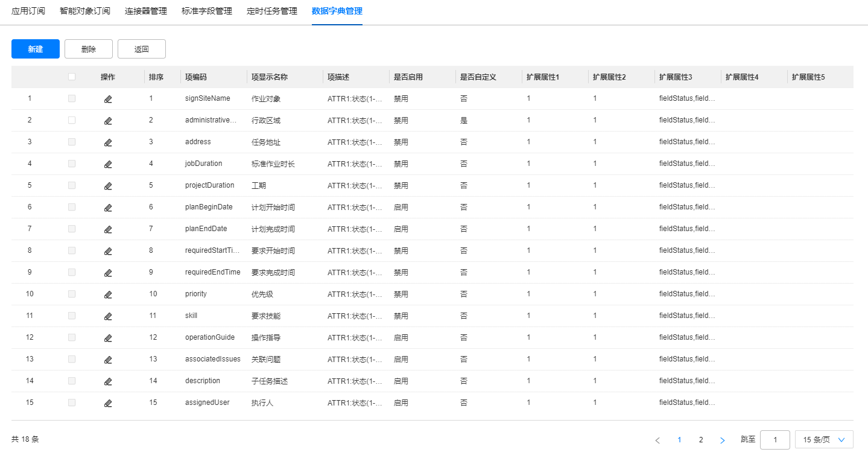
Task: Select the description row checkbox
Action: (x=72, y=381)
